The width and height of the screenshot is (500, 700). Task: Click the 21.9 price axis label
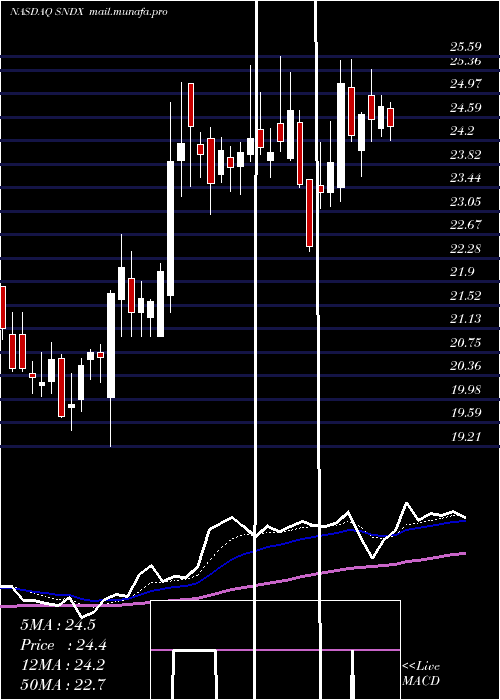(462, 272)
